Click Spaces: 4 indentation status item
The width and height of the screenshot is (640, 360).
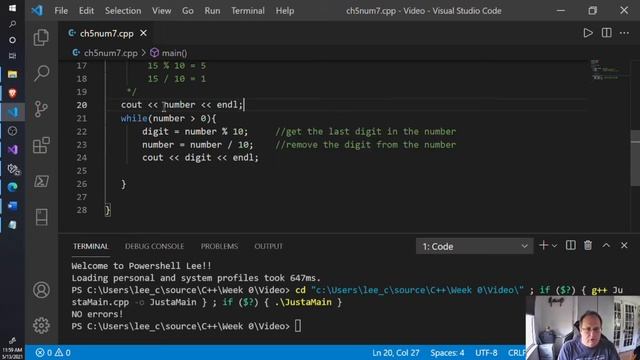click(447, 353)
